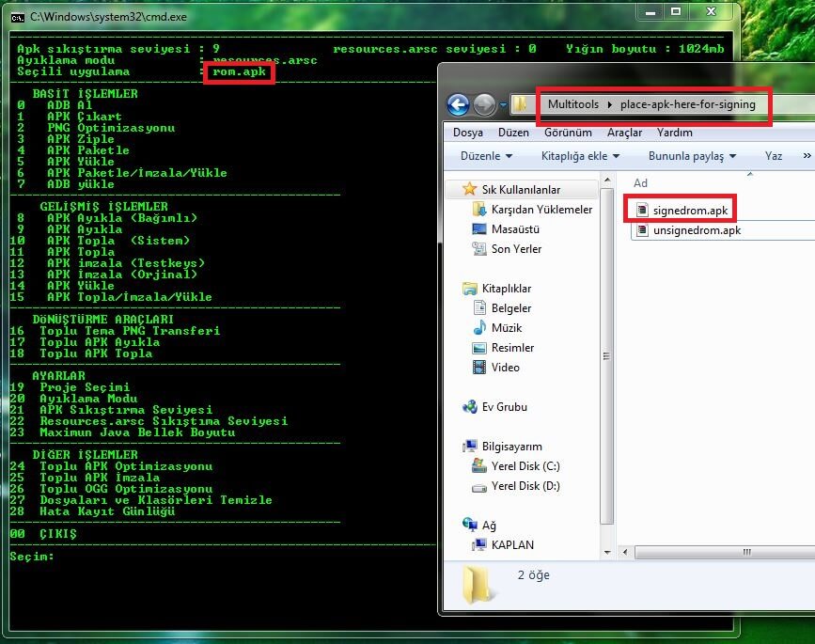Click the Ad column header
The width and height of the screenshot is (815, 644).
640,183
